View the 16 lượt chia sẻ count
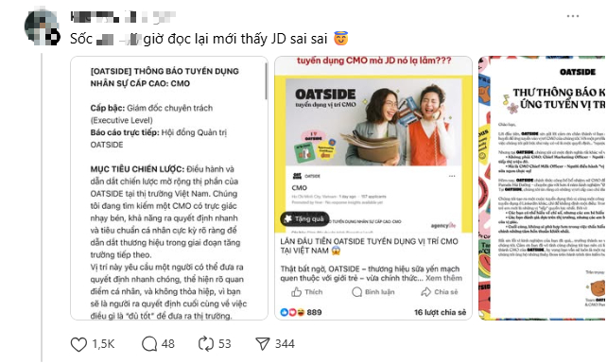This screenshot has width=607, height=364. (x=441, y=312)
